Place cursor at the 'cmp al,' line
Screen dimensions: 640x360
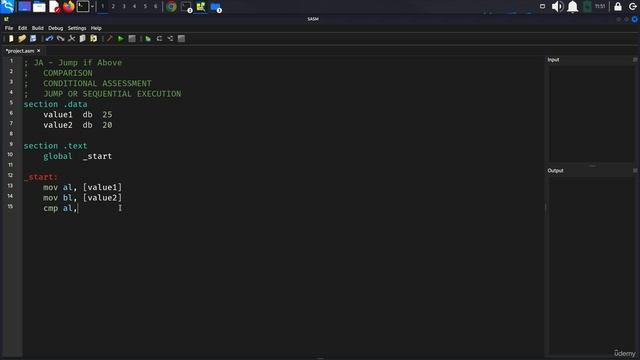[60, 208]
